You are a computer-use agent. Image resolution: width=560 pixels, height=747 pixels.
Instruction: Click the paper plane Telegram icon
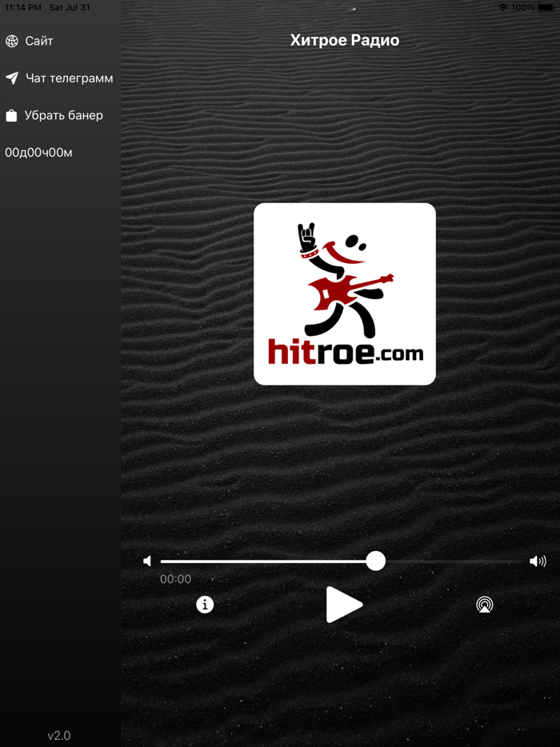(x=12, y=78)
